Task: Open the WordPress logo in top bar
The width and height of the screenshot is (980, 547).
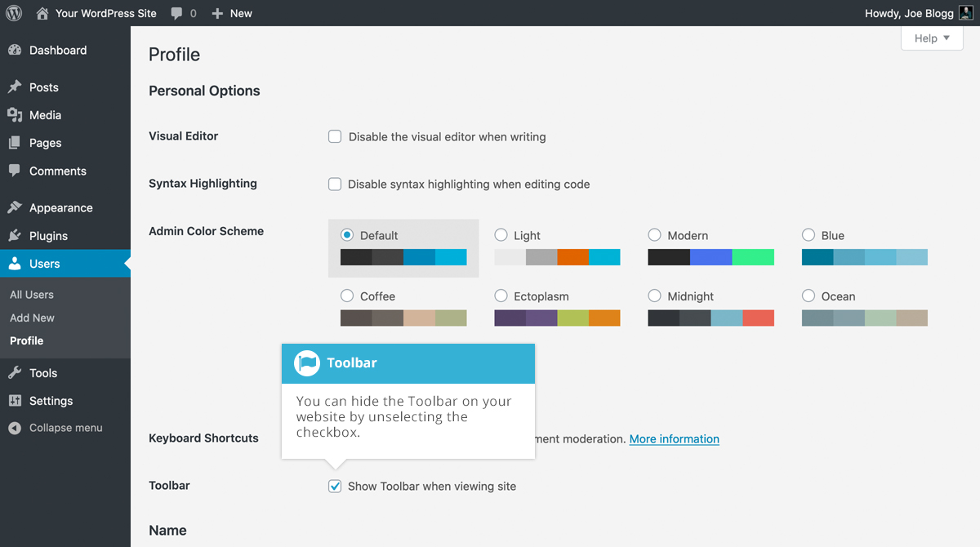Action: [x=12, y=12]
